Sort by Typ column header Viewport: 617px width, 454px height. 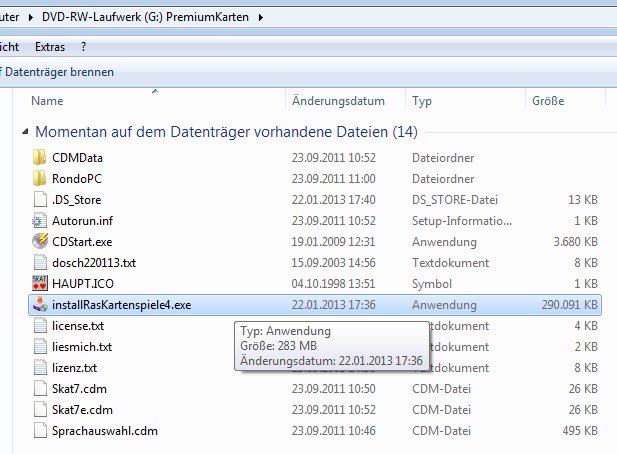[421, 101]
